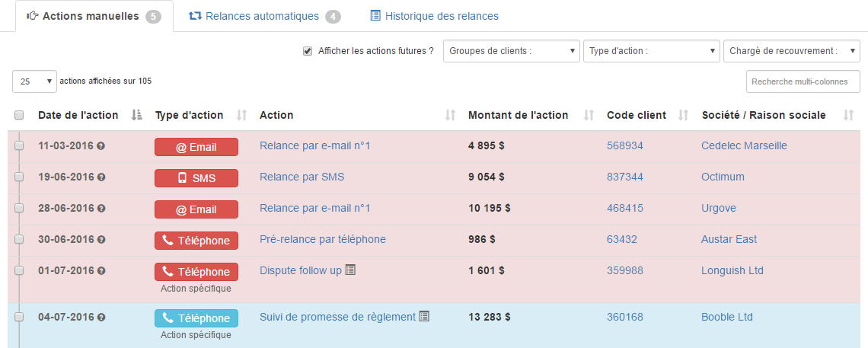Select the row checkbox for 19-06-2016
This screenshot has height=348, width=868.
point(19,177)
